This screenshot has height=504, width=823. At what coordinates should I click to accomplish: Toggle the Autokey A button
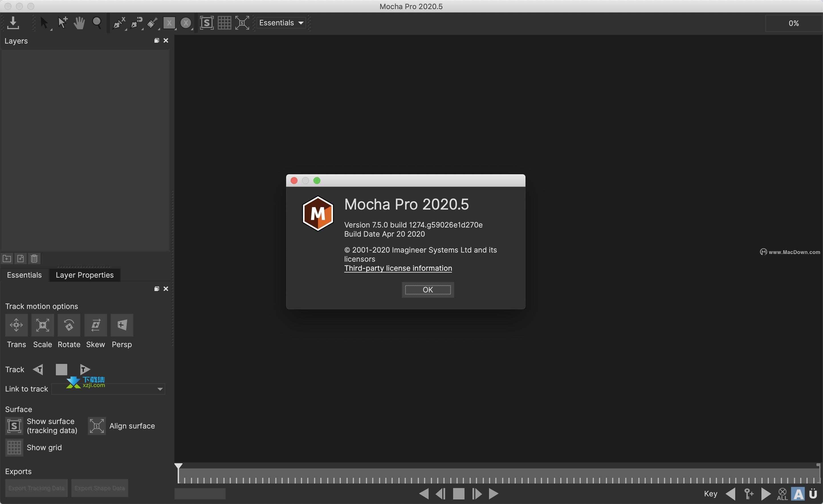tap(798, 494)
